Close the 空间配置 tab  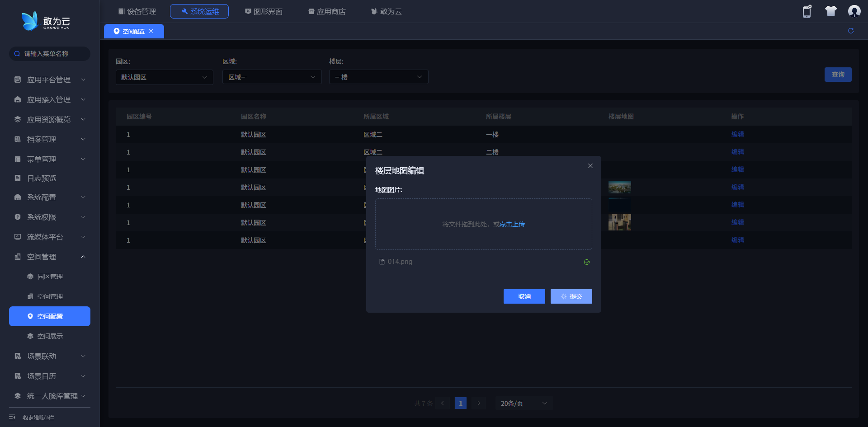point(151,31)
